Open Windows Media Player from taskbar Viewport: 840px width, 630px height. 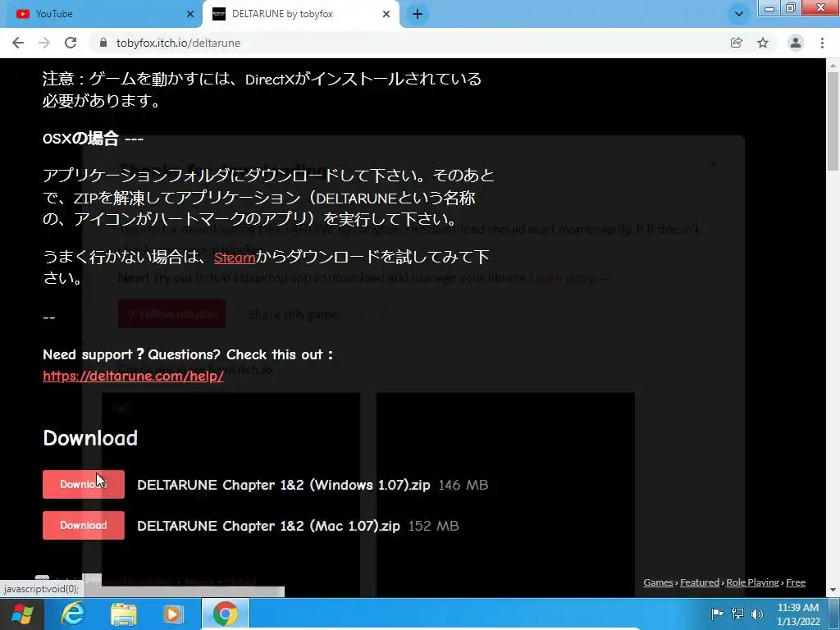point(172,614)
